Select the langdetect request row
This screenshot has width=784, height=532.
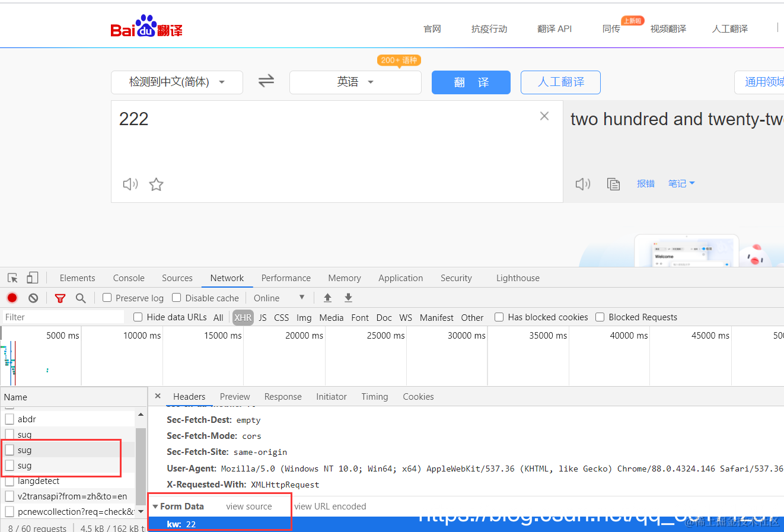68,481
